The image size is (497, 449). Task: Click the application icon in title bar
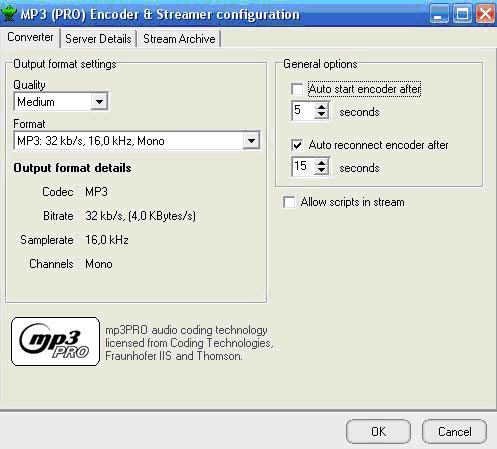pyautogui.click(x=9, y=14)
